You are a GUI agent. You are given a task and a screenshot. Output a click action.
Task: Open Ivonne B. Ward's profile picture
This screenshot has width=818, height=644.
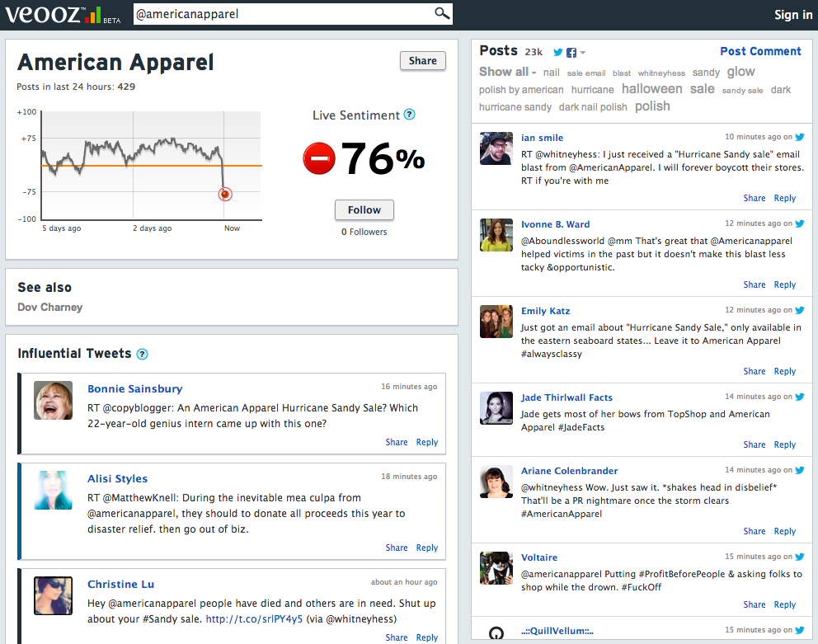coord(496,235)
